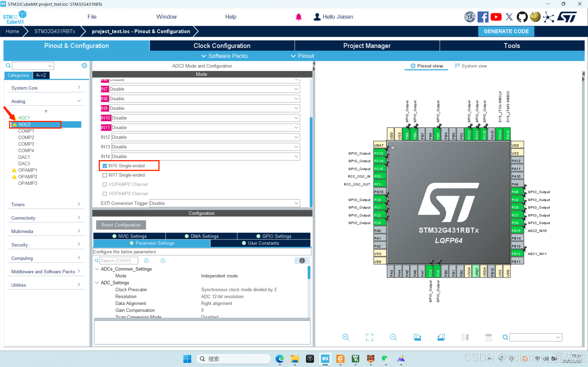Switch to Clock Configuration tab

[x=222, y=46]
